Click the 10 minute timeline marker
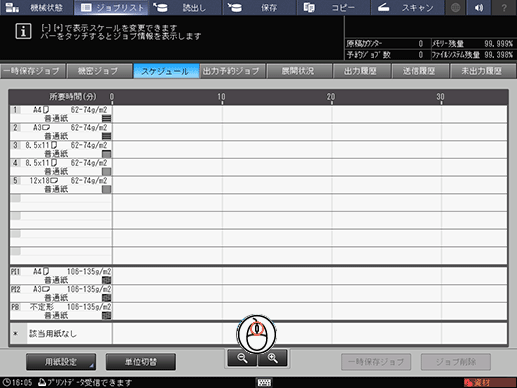The image size is (517, 388). [221, 97]
